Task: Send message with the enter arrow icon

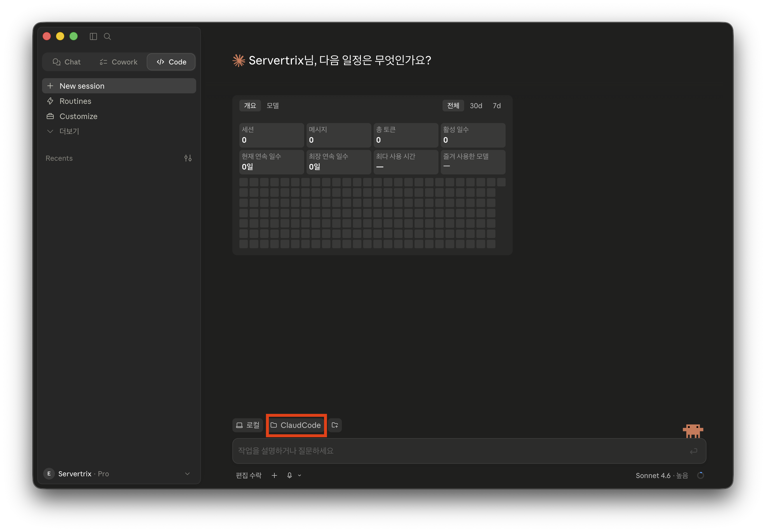Action: (x=693, y=451)
